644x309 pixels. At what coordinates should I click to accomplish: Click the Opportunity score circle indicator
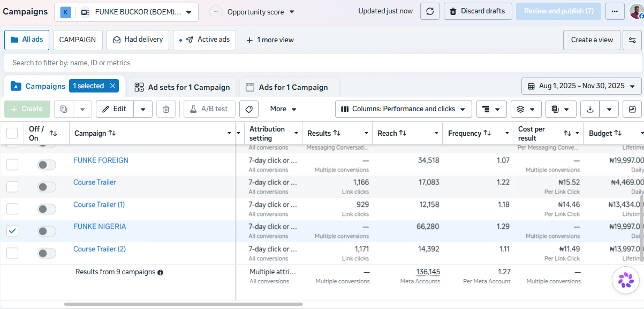[216, 12]
